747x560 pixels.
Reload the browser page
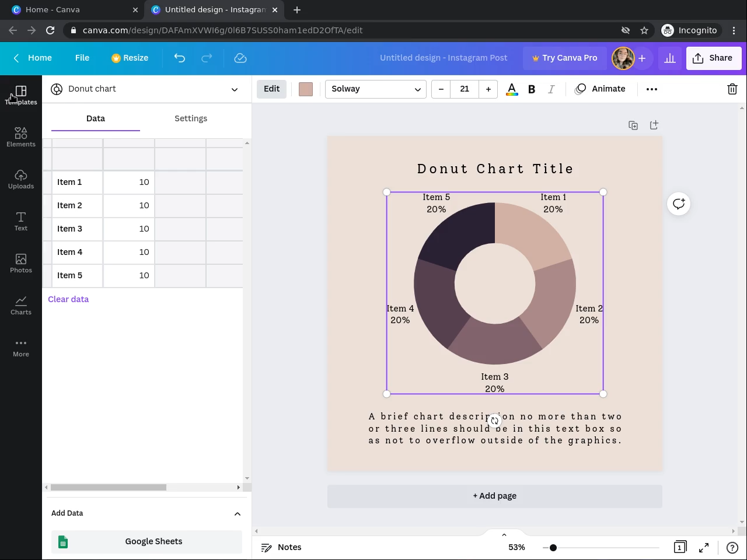[50, 30]
